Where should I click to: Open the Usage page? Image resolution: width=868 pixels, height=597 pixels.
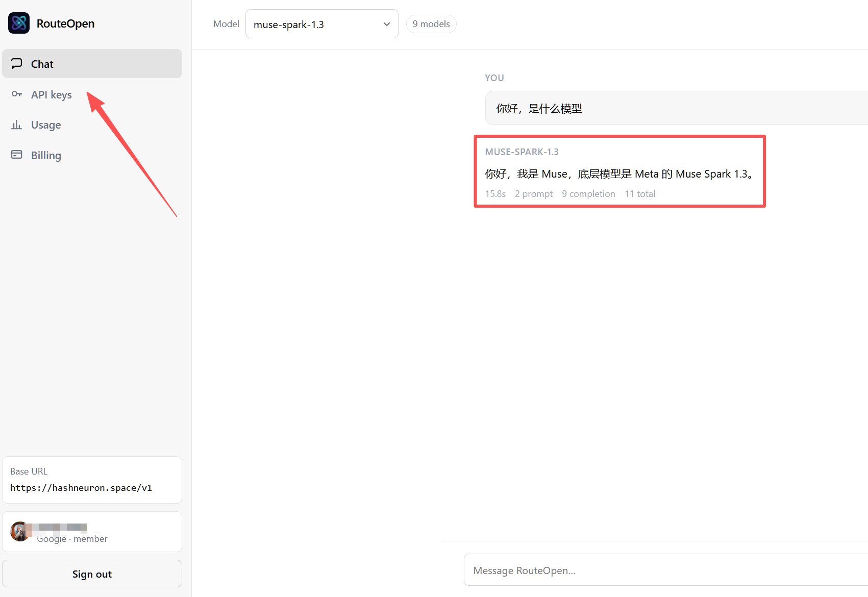pos(92,125)
